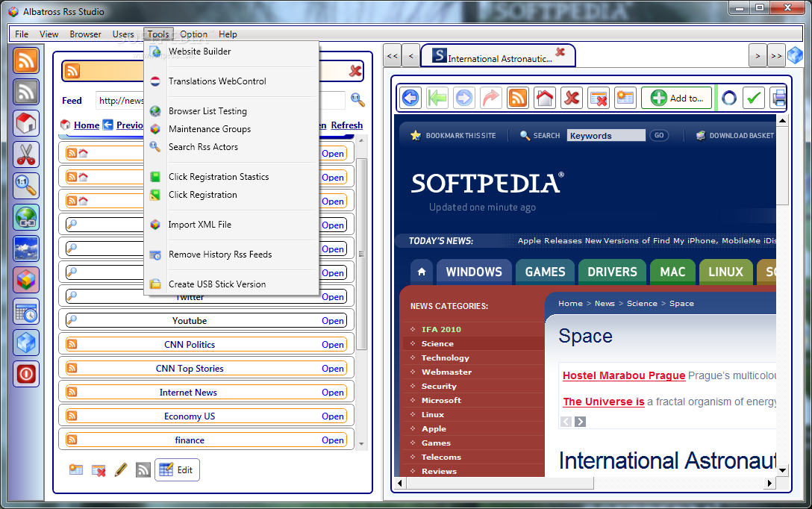Screen dimensions: 812x509
Task: Click the delete window icon at bottom left
Action: [99, 469]
